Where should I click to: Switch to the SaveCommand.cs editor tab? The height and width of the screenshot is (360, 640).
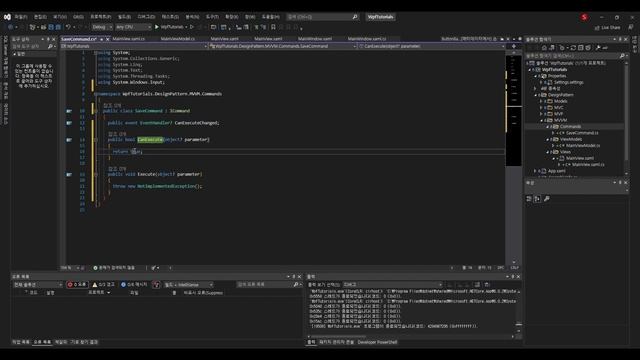coord(79,39)
